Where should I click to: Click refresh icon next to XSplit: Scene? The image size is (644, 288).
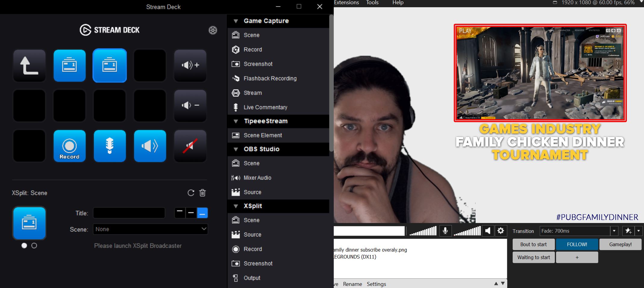pyautogui.click(x=191, y=193)
